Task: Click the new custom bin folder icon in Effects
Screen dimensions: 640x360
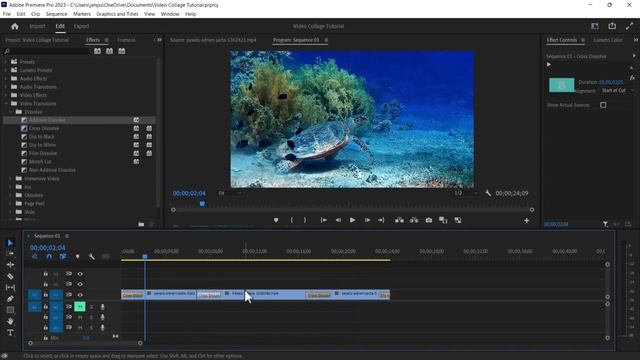Action: coord(141,224)
